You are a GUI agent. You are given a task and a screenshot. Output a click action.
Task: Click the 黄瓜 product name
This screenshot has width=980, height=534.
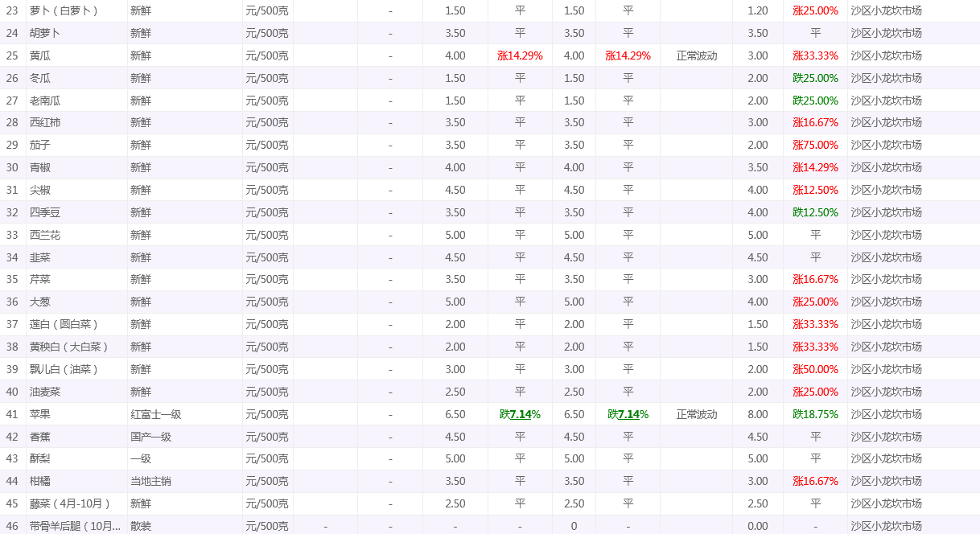point(40,55)
